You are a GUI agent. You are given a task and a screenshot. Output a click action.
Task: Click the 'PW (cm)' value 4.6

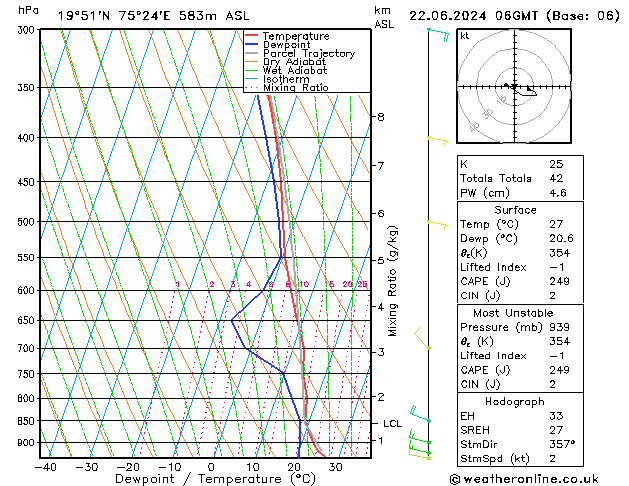tap(558, 193)
